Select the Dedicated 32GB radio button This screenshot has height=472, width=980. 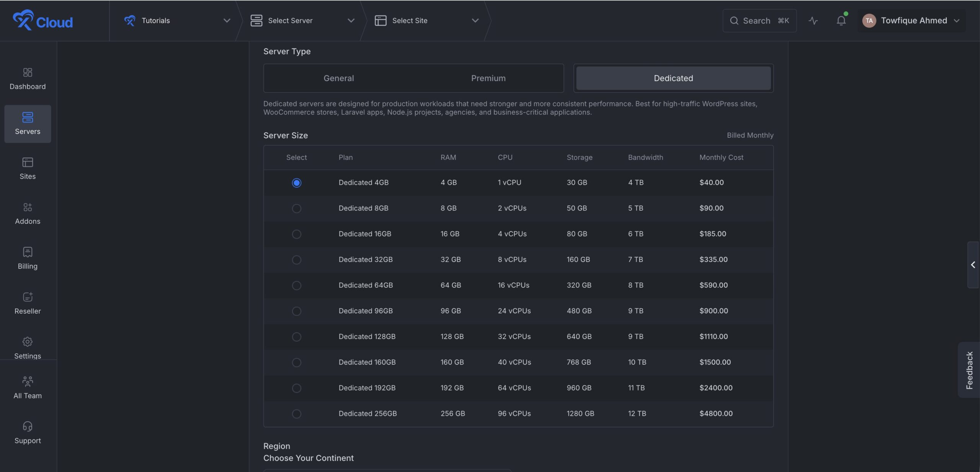[x=296, y=260]
